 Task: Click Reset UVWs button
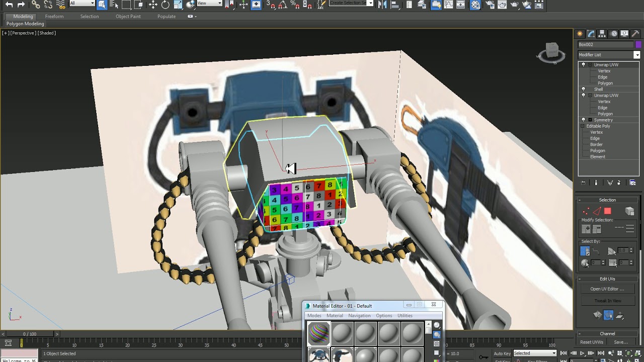592,342
